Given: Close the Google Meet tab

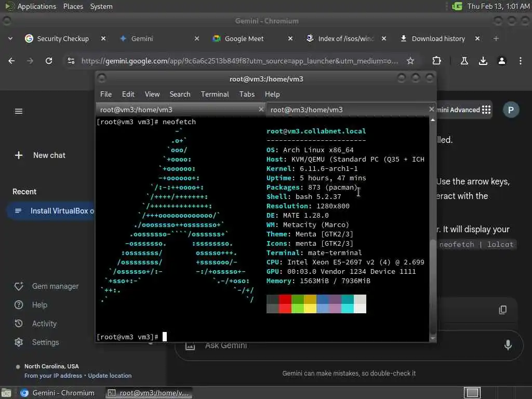Looking at the screenshot, I should [290, 38].
